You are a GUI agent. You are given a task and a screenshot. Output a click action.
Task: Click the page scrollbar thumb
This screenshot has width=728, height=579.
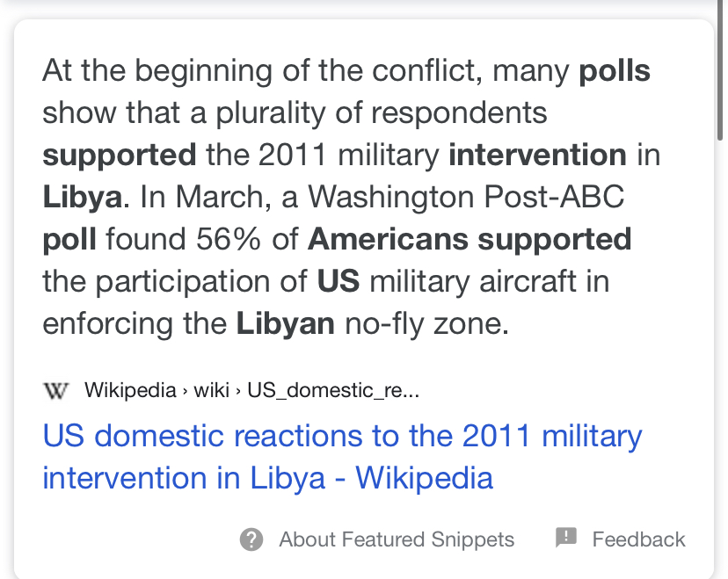point(719,69)
